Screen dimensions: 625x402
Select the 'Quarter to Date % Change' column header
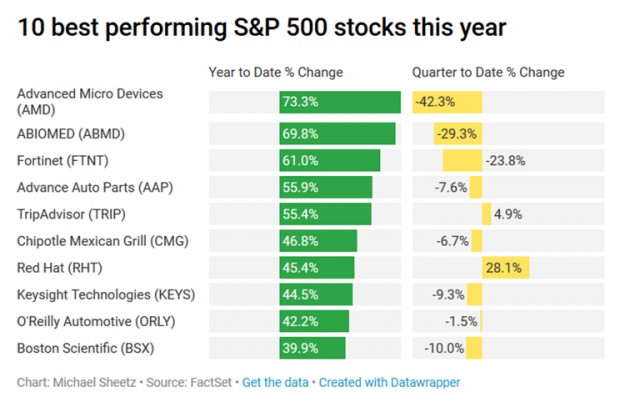(488, 73)
